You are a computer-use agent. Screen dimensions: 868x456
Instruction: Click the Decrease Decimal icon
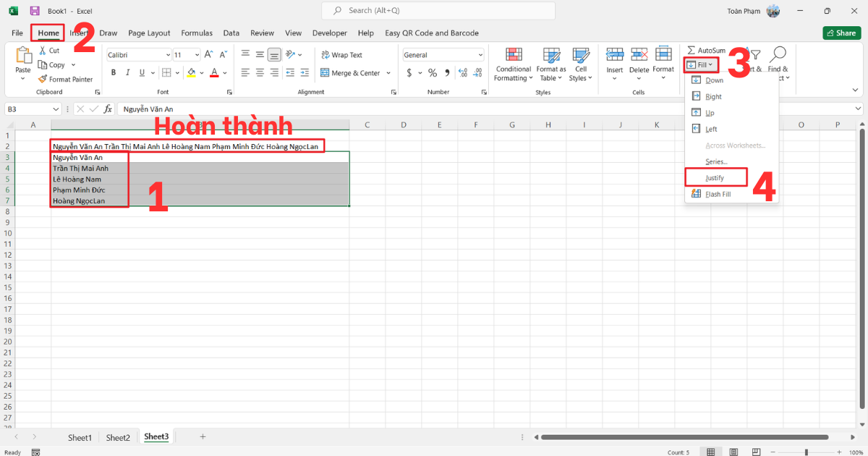coord(478,72)
